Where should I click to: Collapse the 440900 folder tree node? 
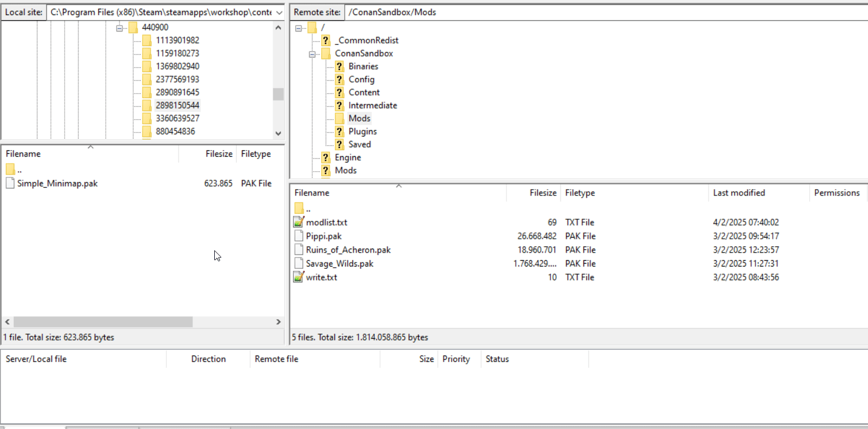(x=120, y=27)
